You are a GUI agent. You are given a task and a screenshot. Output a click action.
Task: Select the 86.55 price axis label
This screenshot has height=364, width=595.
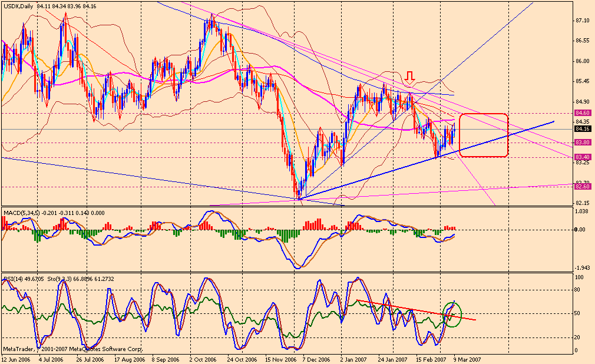point(583,40)
